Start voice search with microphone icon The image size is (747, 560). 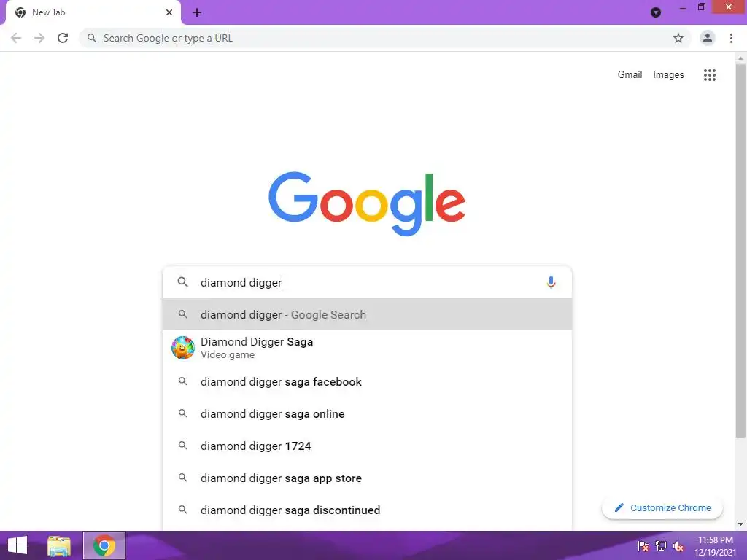pos(551,282)
